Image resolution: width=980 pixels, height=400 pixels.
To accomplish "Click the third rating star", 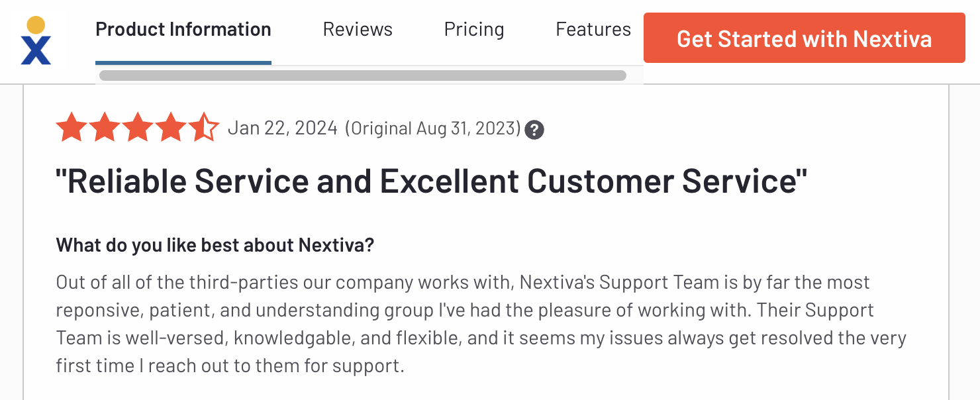I will coord(137,128).
